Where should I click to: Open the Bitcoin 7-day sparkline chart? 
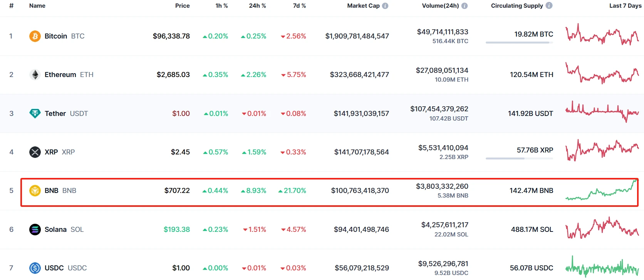coord(602,35)
